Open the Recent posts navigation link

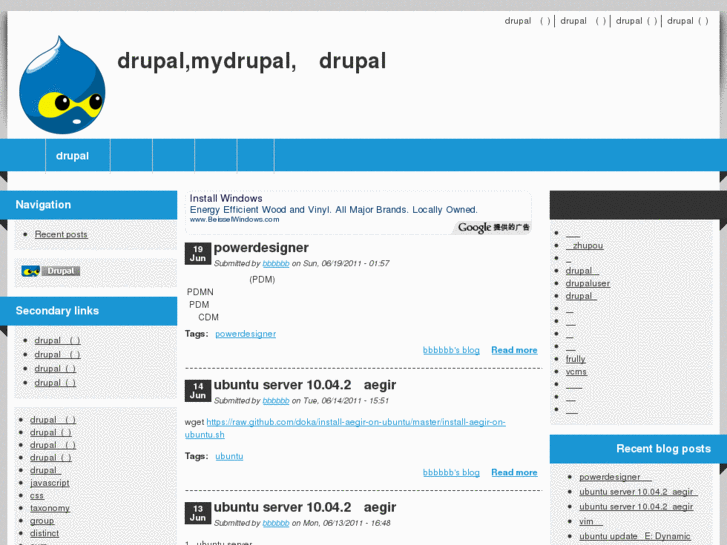point(61,234)
